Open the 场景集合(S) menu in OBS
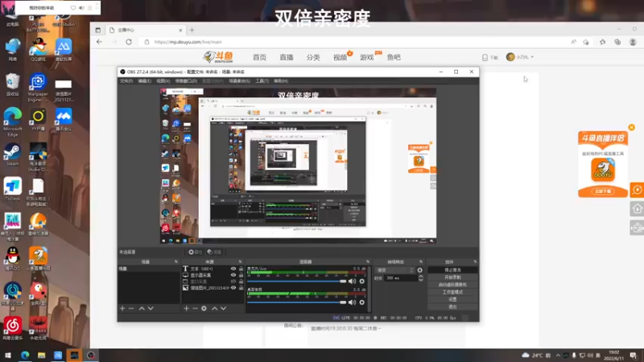 coord(239,81)
